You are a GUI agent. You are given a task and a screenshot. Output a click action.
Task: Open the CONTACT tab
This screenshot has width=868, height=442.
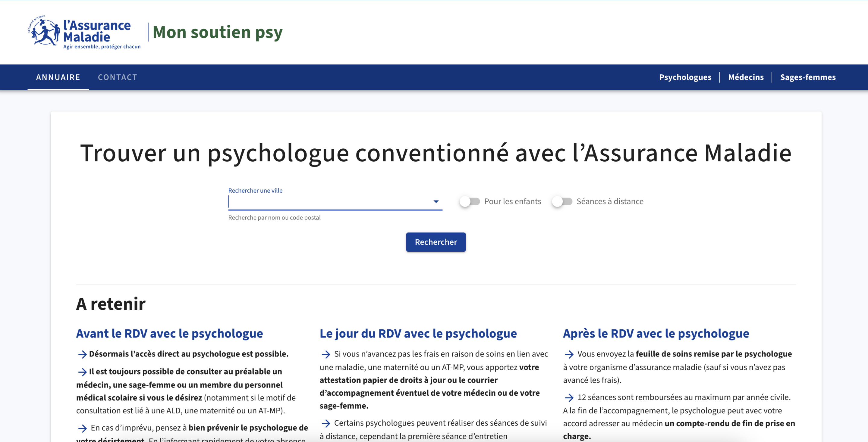coord(118,77)
